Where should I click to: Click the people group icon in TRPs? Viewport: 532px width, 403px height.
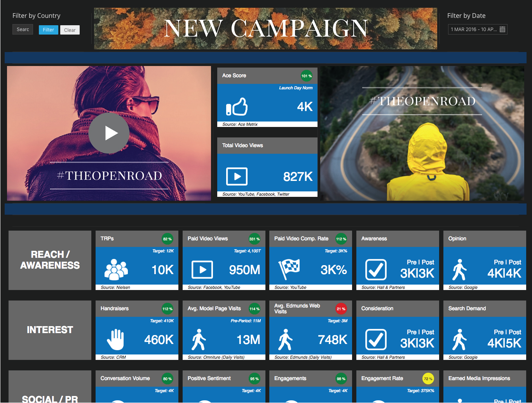click(x=116, y=269)
